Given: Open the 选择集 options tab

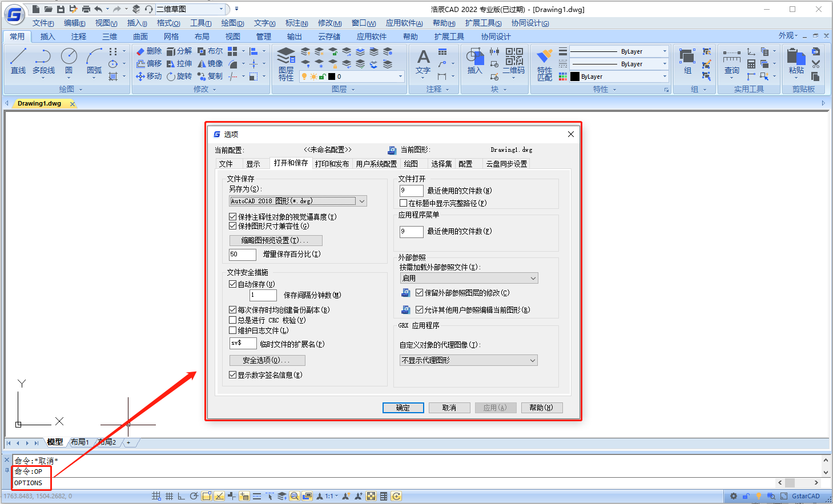Looking at the screenshot, I should 441,164.
